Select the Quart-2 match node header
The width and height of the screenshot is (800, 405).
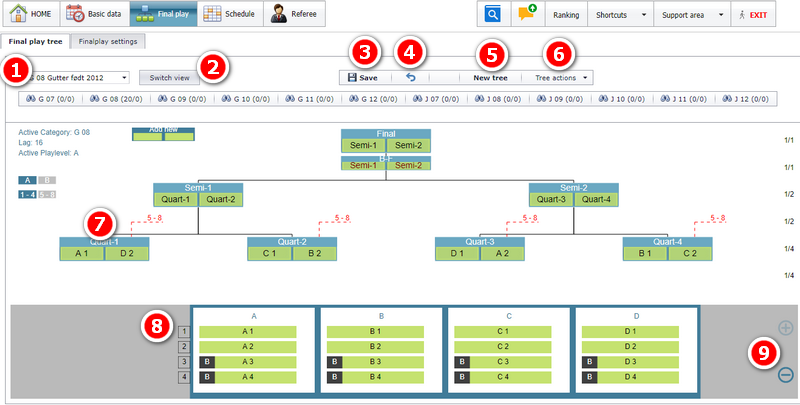pos(292,242)
